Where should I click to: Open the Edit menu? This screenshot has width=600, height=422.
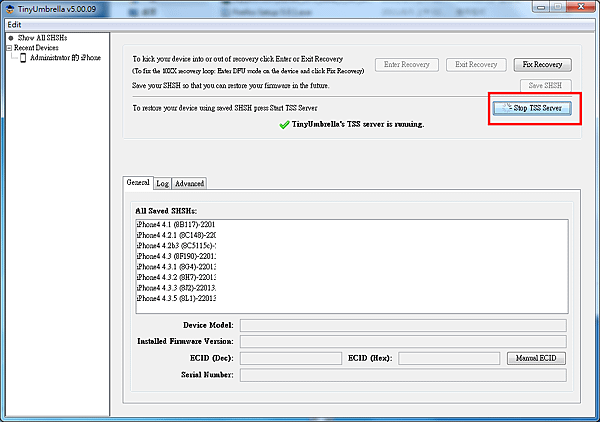[x=14, y=25]
